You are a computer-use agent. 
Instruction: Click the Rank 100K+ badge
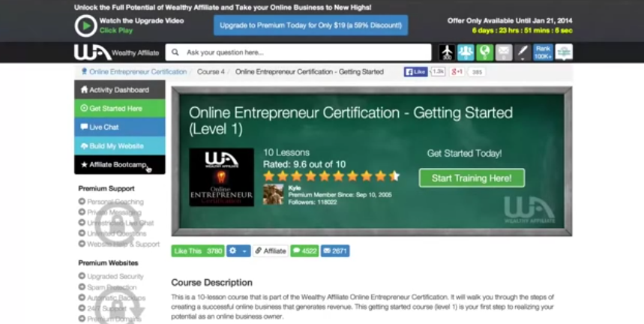coord(543,52)
